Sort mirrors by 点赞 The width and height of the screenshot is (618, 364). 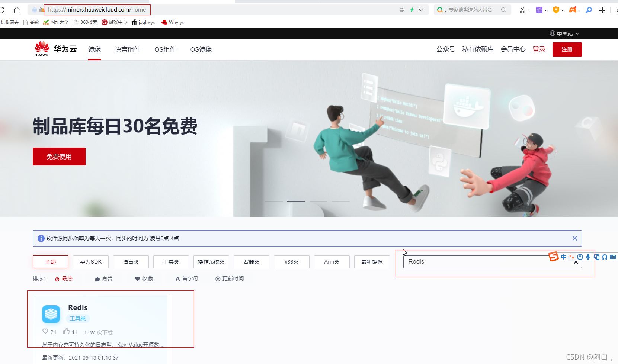coord(104,278)
